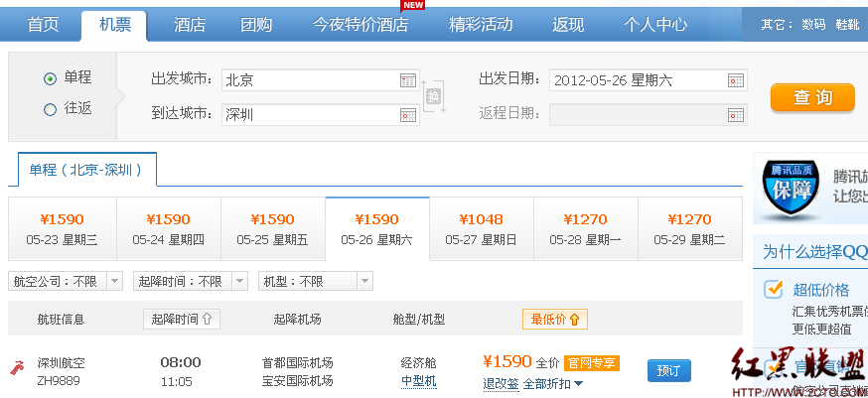Click the Tencent quality guarantee shield badge
This screenshot has height=398, width=868.
790,189
